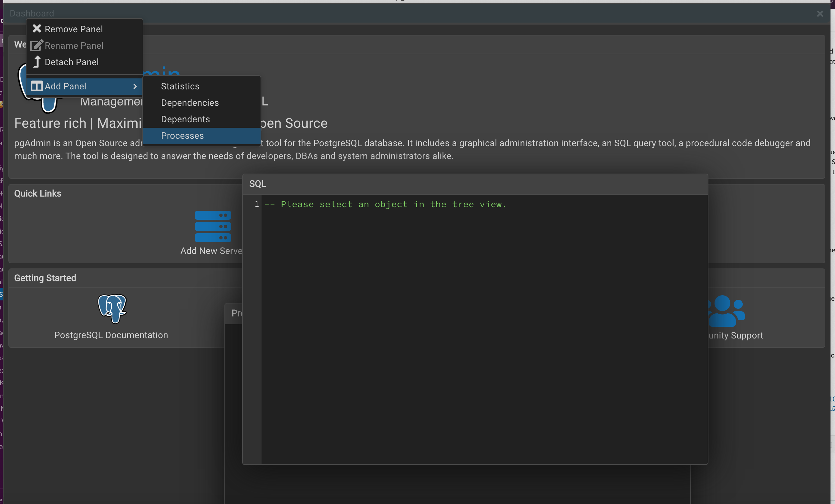835x504 pixels.
Task: Select Statistics from the Add Panel submenu
Action: [x=180, y=86]
